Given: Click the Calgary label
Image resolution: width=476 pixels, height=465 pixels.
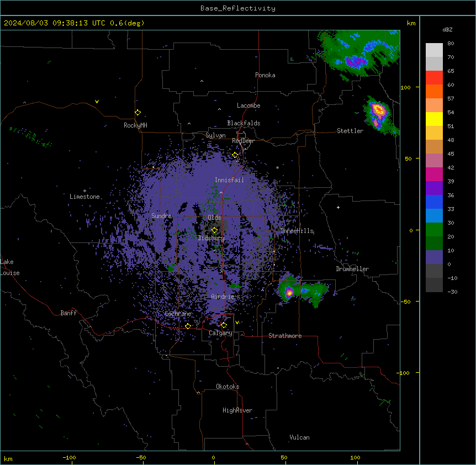Looking at the screenshot, I should (220, 333).
